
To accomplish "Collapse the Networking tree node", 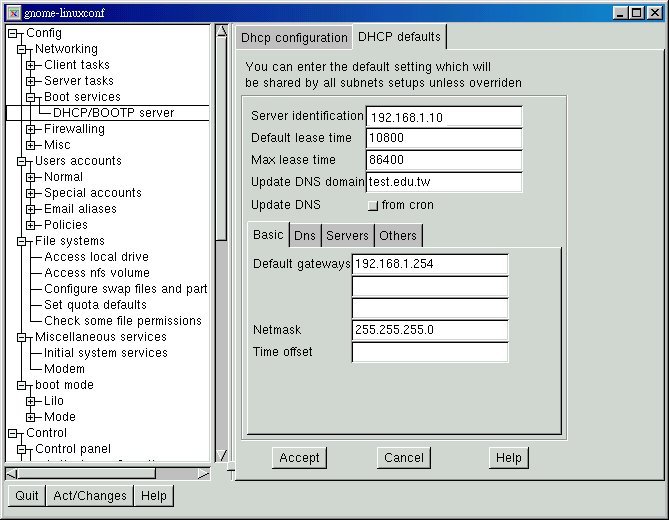I will coord(22,49).
